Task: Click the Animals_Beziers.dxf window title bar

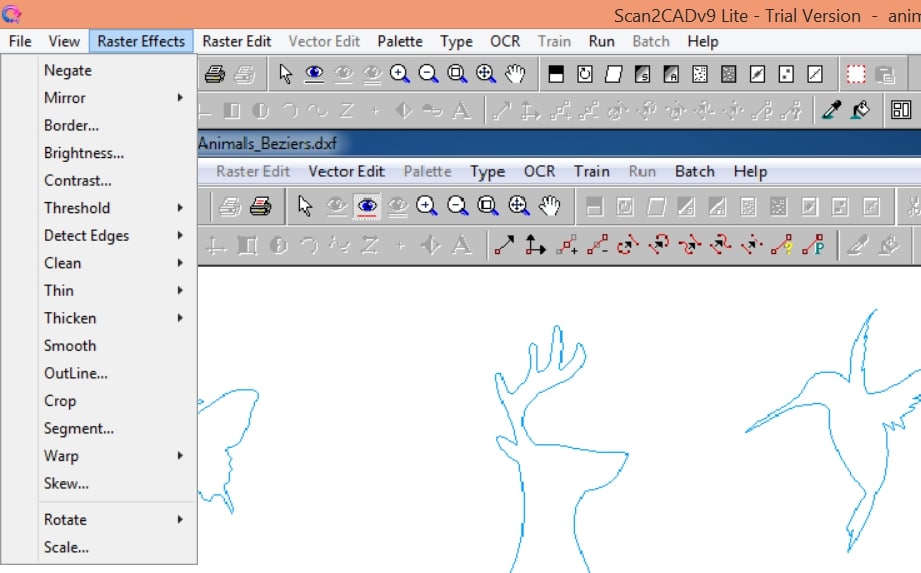Action: pos(559,143)
